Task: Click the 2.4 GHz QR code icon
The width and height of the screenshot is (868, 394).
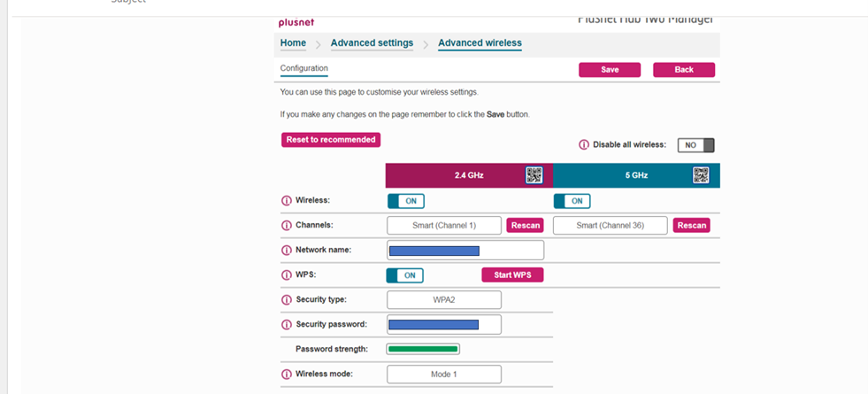Action: click(x=534, y=175)
